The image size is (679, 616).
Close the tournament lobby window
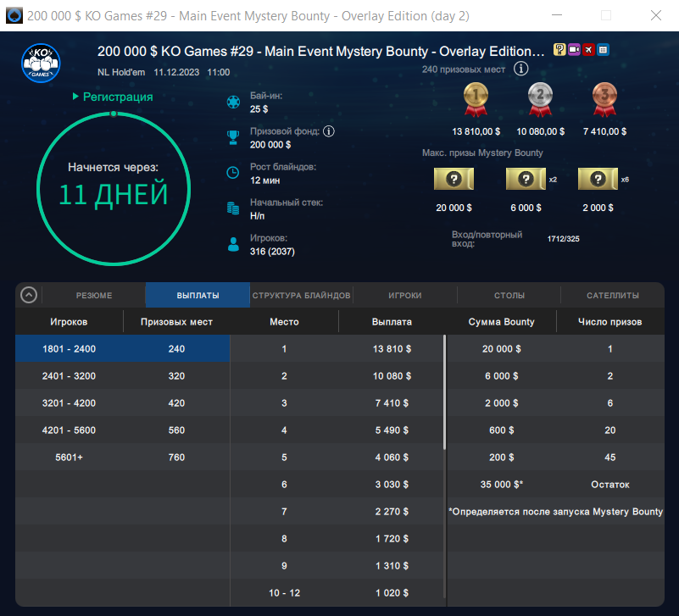656,15
